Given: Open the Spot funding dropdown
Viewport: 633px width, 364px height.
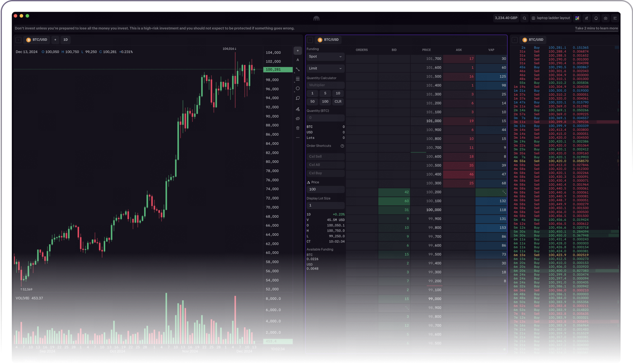Looking at the screenshot, I should (x=325, y=56).
